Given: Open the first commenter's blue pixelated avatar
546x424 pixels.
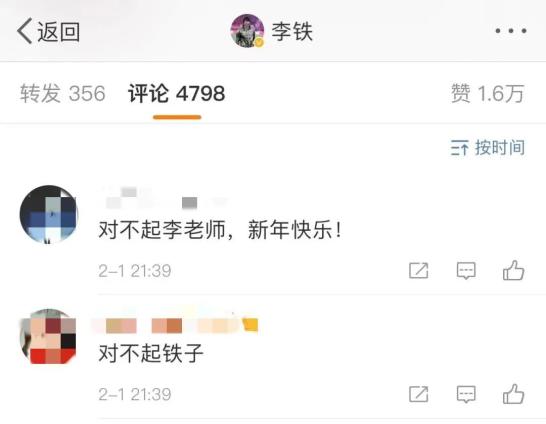Looking at the screenshot, I should point(49,214).
